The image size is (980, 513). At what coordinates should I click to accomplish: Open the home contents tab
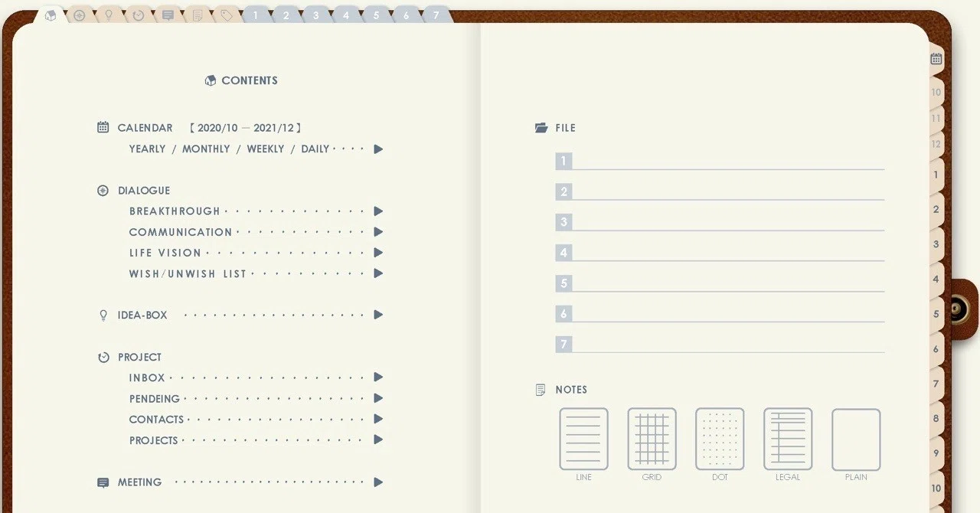51,15
